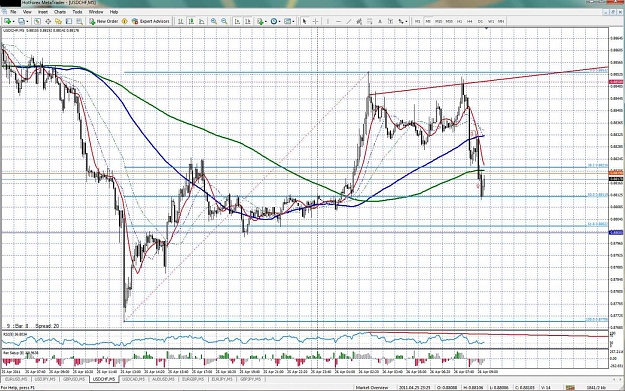Switch to EURUSD,M5 chart tab
The height and width of the screenshot is (391, 625).
pos(16,379)
